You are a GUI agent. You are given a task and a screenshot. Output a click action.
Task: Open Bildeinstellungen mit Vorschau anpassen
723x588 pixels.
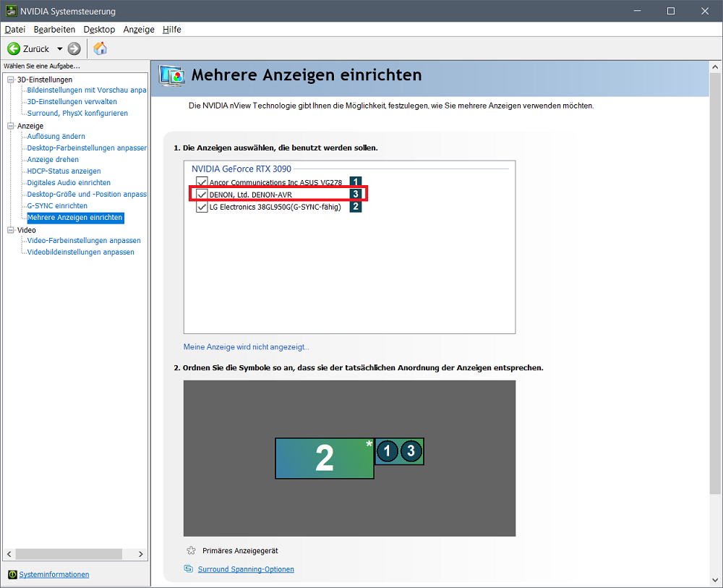coord(87,90)
